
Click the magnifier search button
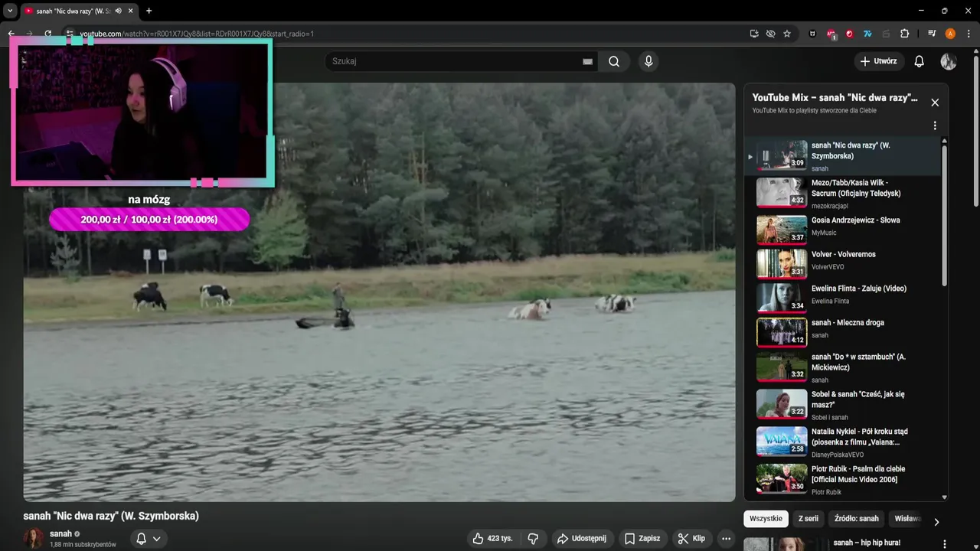(614, 61)
